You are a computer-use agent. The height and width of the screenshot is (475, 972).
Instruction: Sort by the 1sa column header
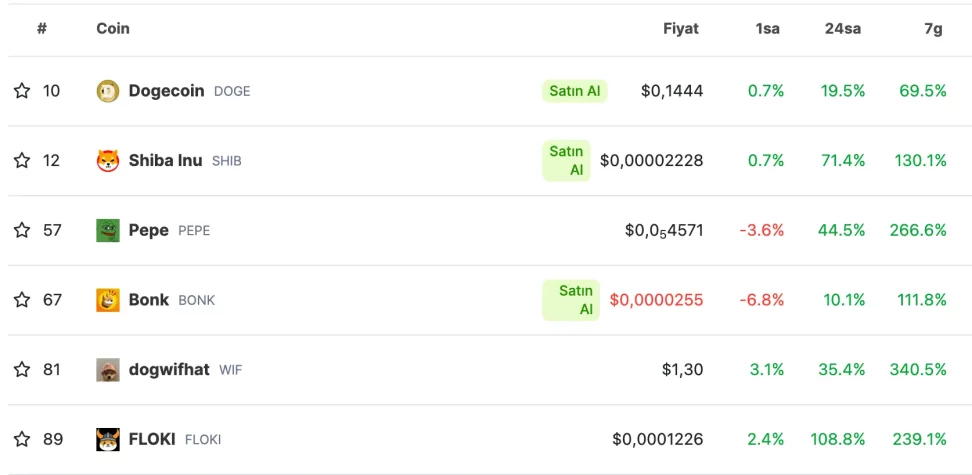pyautogui.click(x=767, y=29)
